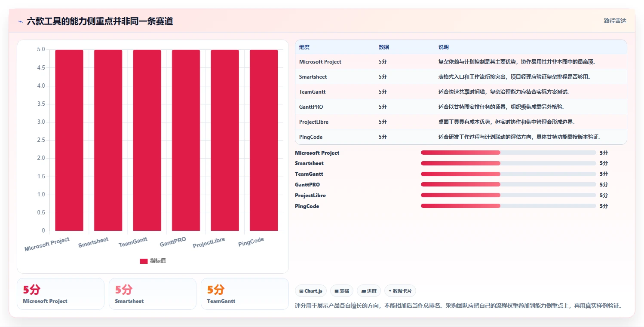Select the 数据卡片 tag

tap(400, 291)
